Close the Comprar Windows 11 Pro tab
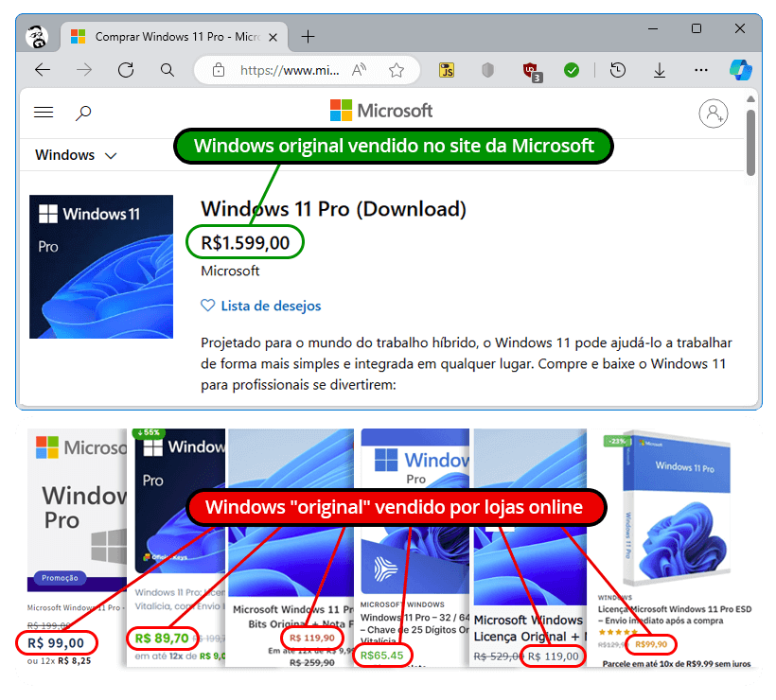 point(273,37)
